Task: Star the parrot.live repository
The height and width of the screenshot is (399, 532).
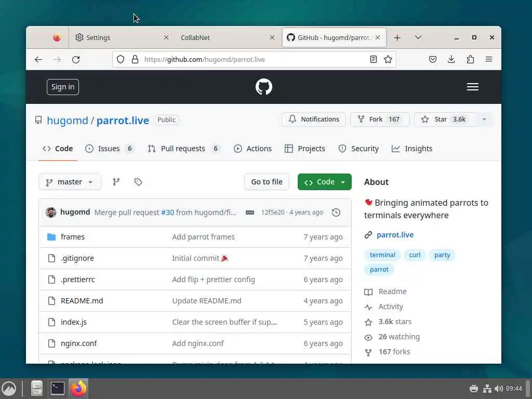Action: tap(445, 119)
